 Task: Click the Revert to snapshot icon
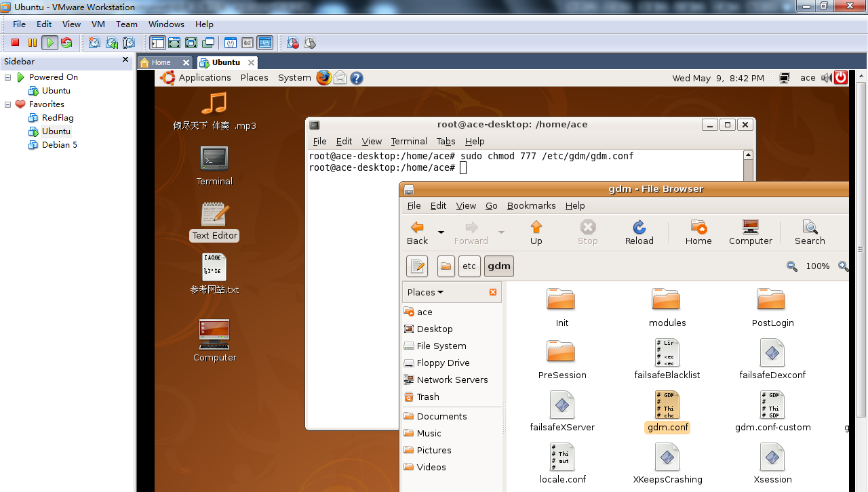pos(112,43)
